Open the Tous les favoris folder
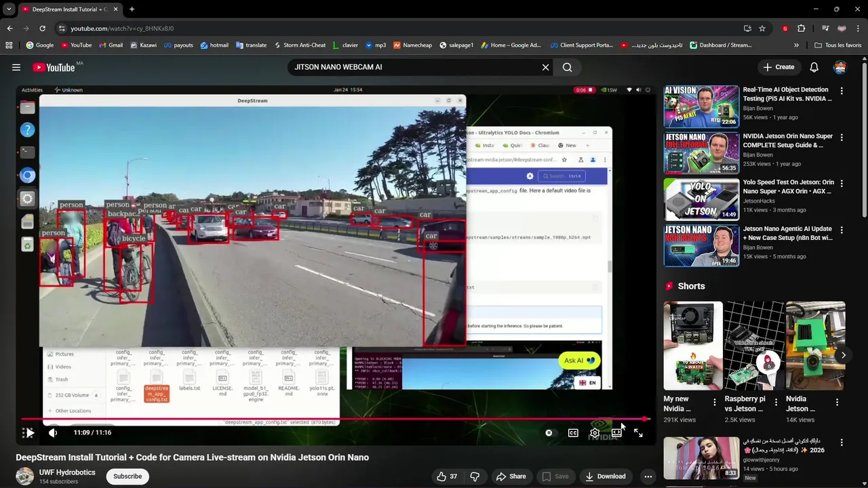Screen dimensions: 868x488 tap(838, 45)
